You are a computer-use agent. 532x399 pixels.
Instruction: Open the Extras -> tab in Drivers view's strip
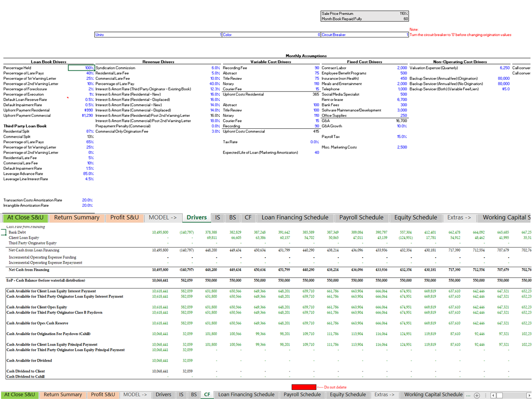[459, 218]
